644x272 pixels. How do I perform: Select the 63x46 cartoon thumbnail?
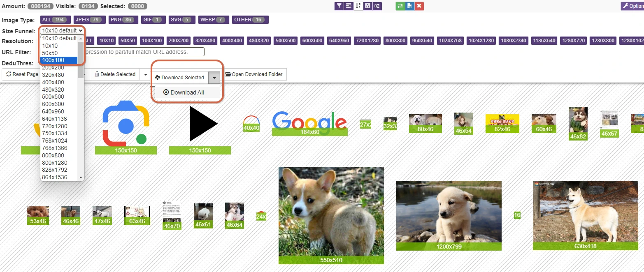coord(137,216)
